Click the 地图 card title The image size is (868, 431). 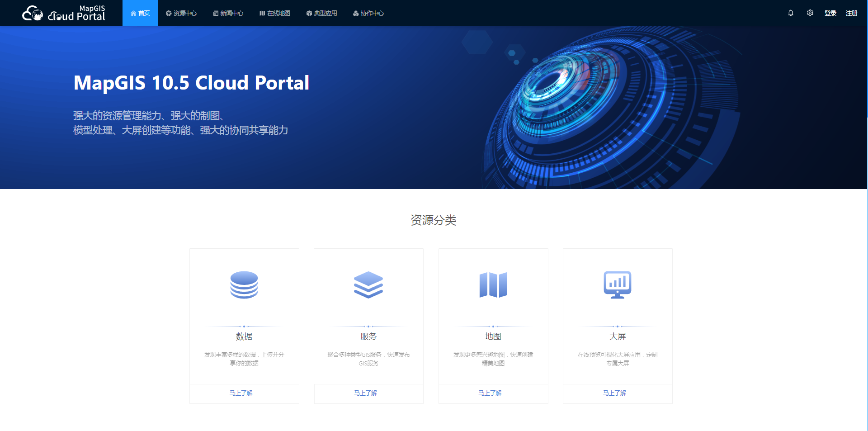coord(493,336)
